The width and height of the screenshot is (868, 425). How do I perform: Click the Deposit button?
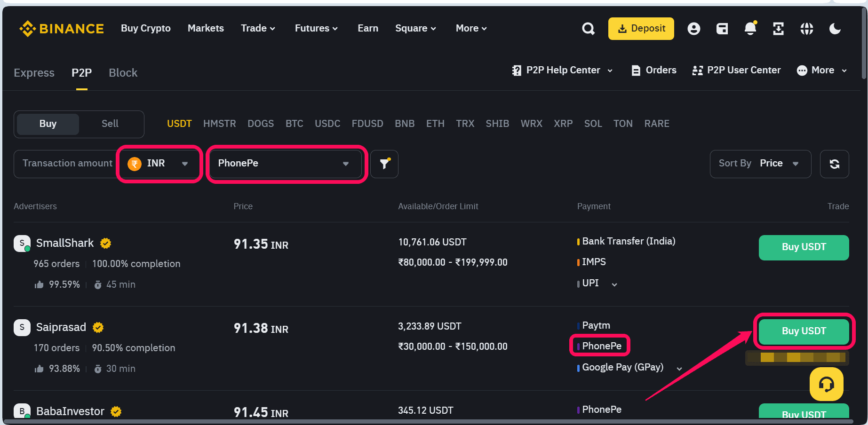(641, 29)
